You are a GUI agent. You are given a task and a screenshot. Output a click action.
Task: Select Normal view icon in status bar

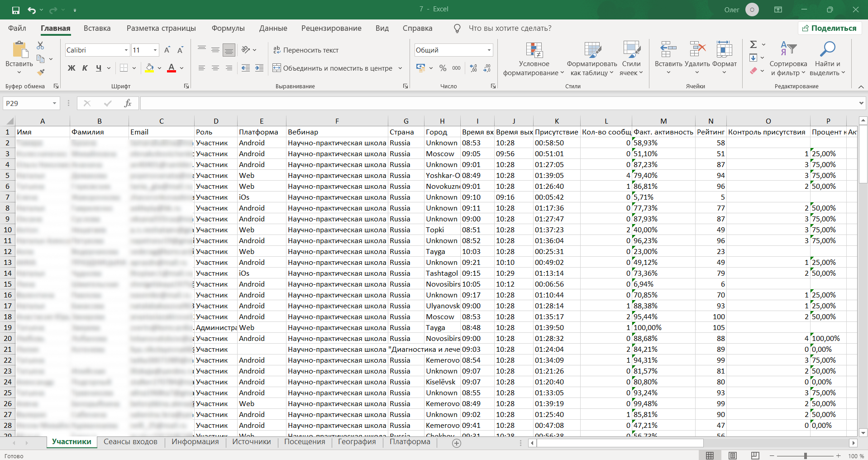(710, 455)
